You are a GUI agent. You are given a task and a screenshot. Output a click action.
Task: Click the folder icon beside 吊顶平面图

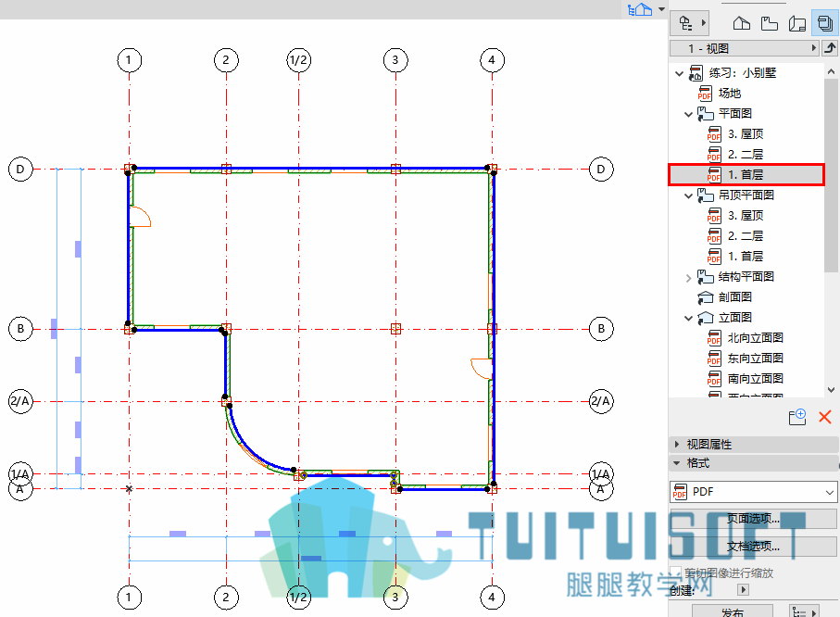point(705,195)
